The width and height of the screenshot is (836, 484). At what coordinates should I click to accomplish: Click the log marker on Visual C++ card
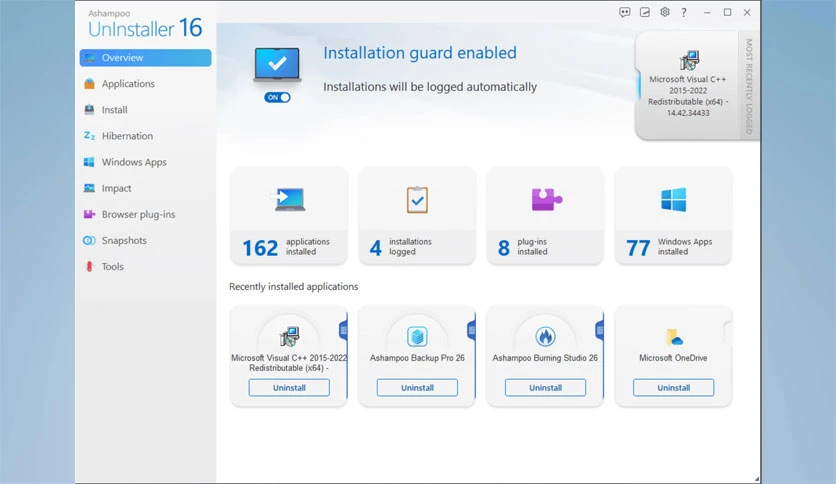[x=343, y=330]
